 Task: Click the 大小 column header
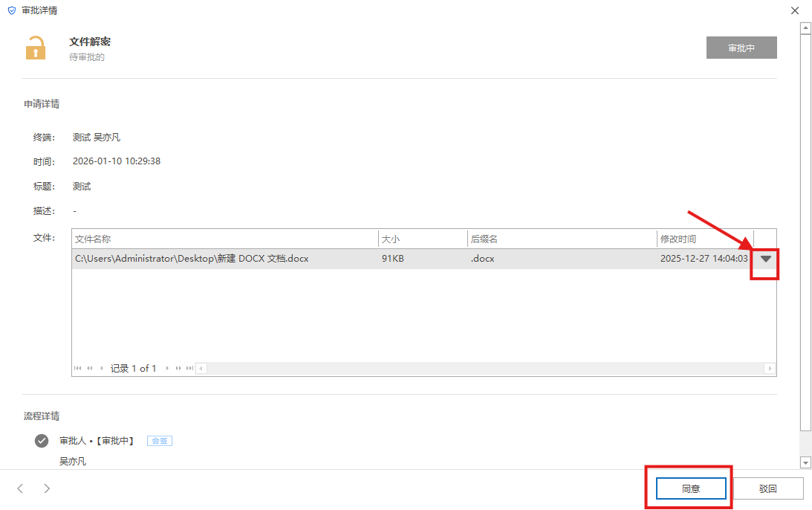[422, 239]
